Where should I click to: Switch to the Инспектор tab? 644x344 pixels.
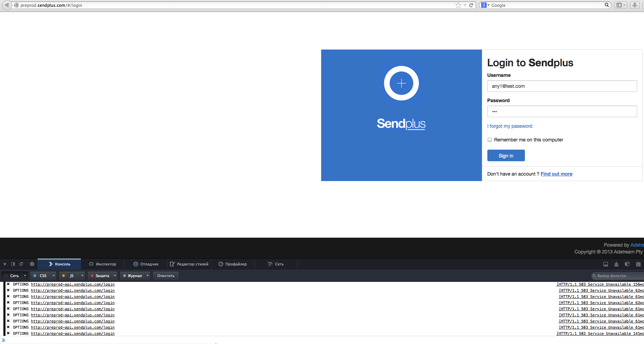pos(103,264)
